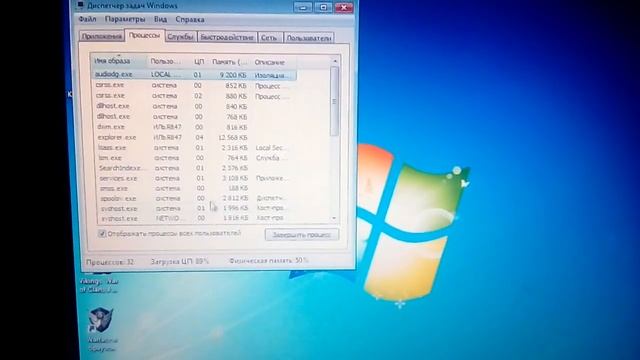Image resolution: width=640 pixels, height=360 pixels.
Task: Click the Завершить процесс button
Action: point(302,235)
